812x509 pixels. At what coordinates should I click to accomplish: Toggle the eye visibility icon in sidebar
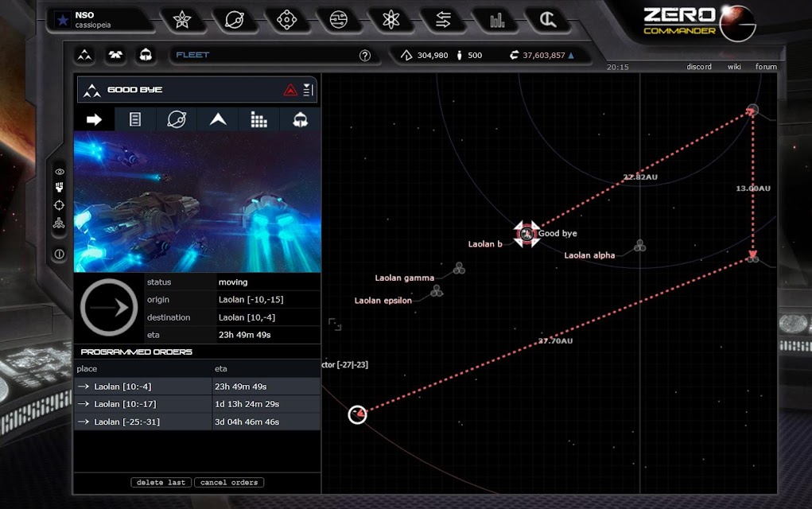point(59,172)
